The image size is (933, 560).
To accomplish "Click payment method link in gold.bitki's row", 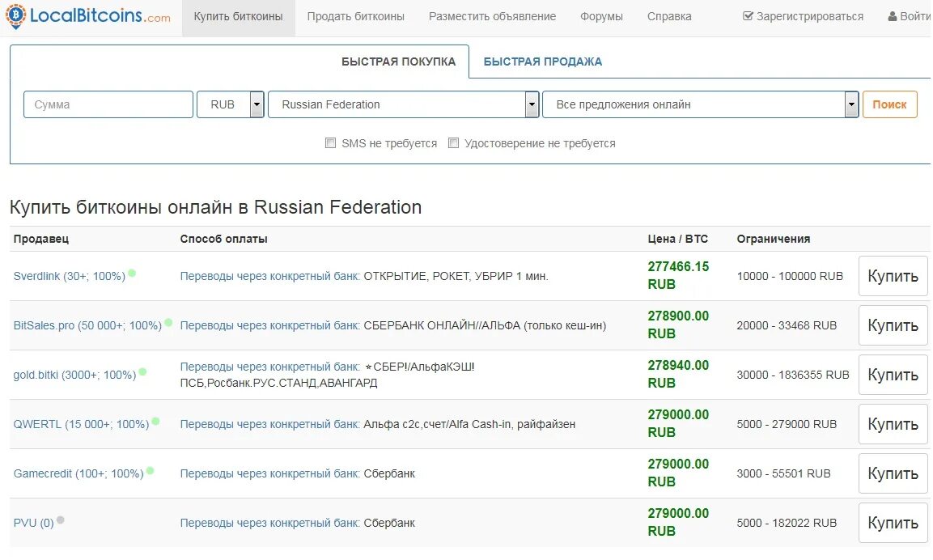I will point(270,367).
